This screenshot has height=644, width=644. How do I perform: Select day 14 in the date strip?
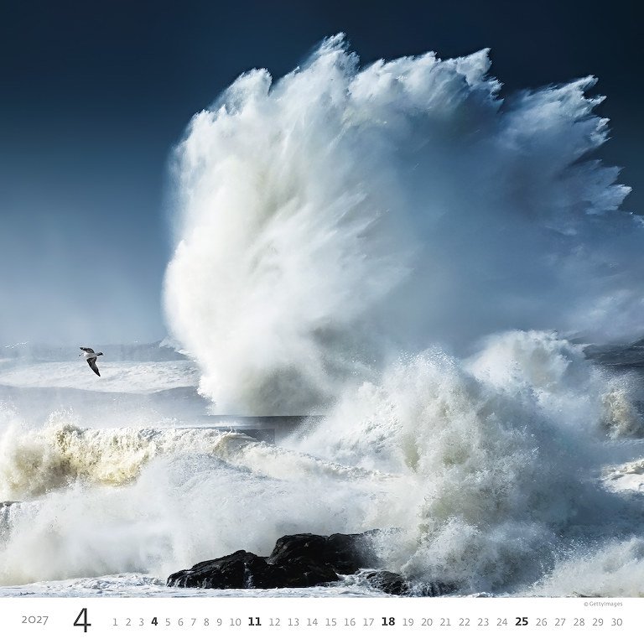coord(312,622)
